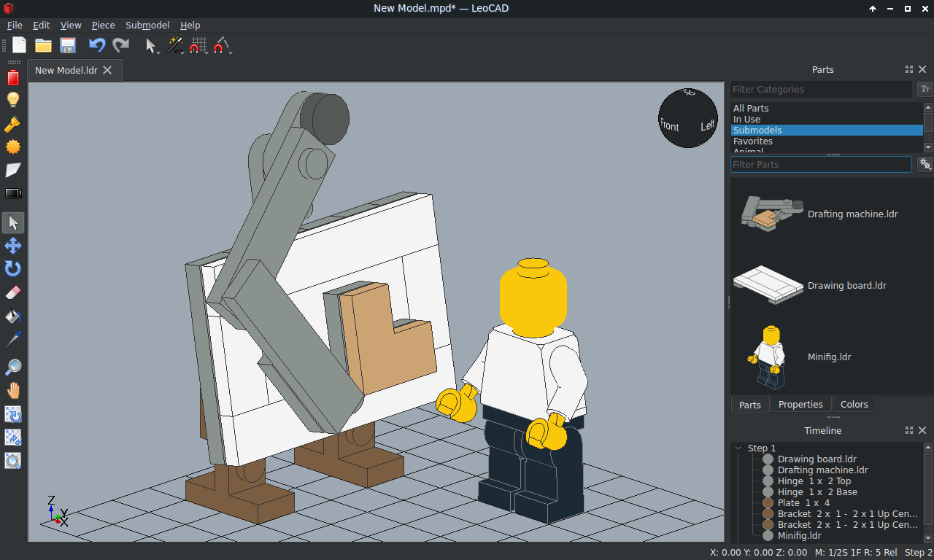
Task: Create a new model with the New icon
Action: (19, 46)
